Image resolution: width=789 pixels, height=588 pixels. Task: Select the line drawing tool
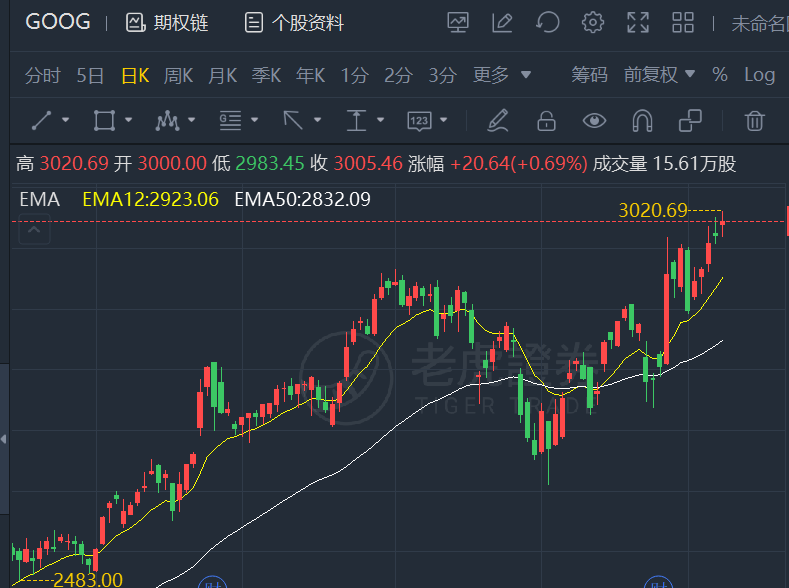pos(42,121)
